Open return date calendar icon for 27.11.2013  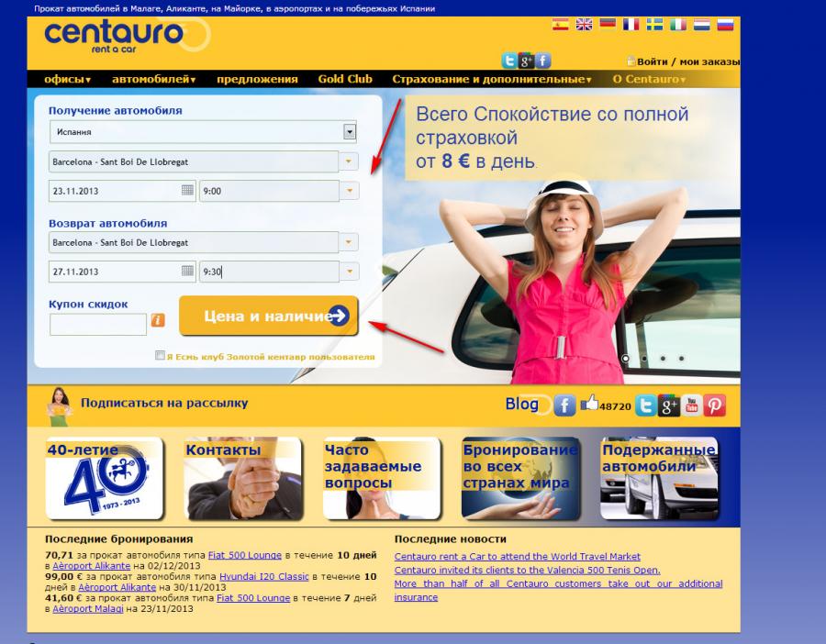pyautogui.click(x=187, y=271)
